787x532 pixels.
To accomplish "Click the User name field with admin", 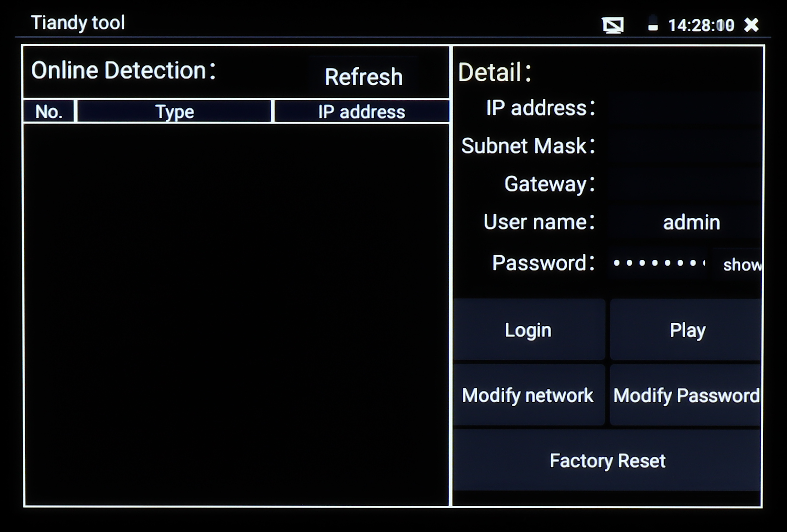I will (x=691, y=223).
